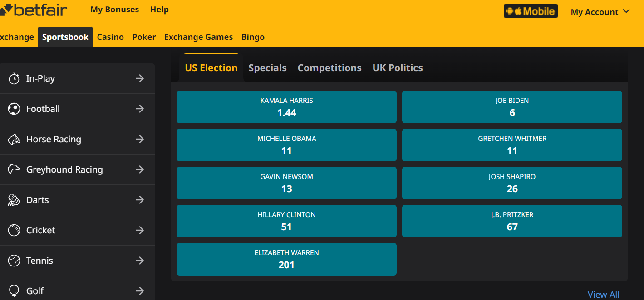Select Joe Biden odds 6
The height and width of the screenshot is (300, 644).
(512, 107)
